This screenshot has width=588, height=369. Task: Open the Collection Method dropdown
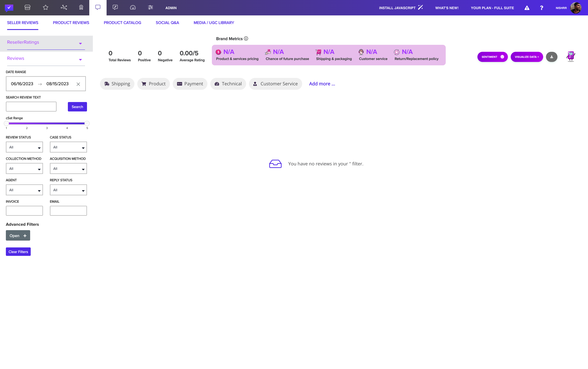[24, 169]
